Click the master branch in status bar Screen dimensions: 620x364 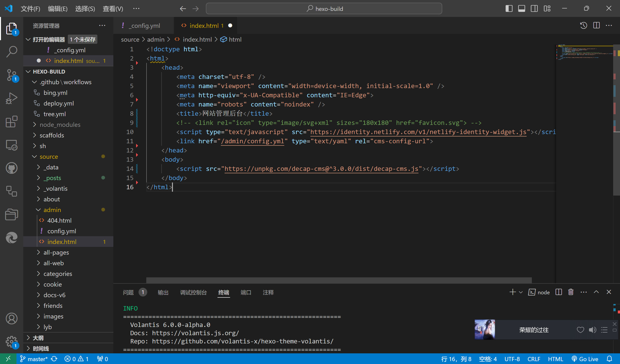tap(34, 359)
